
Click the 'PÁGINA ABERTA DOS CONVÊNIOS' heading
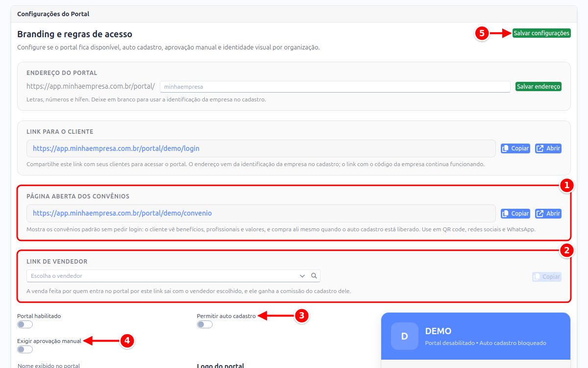point(78,196)
